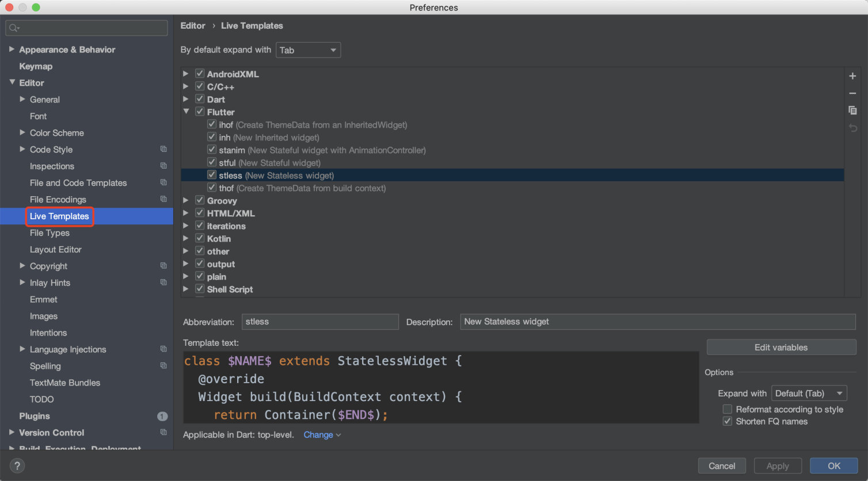Duplicate the selected template via copy icon
The height and width of the screenshot is (481, 868).
(852, 110)
